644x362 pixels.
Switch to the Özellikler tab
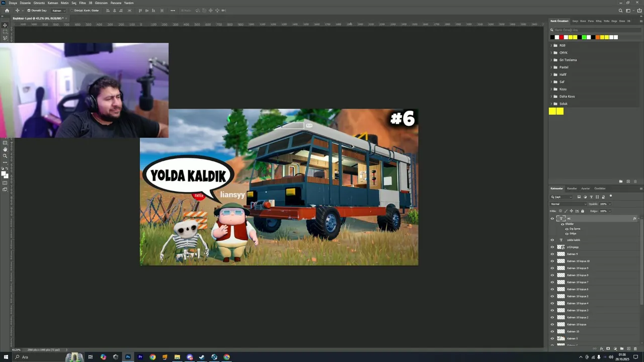point(600,189)
